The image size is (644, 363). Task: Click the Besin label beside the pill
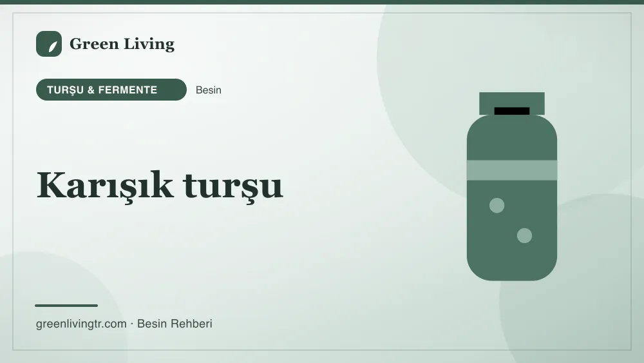(x=209, y=90)
